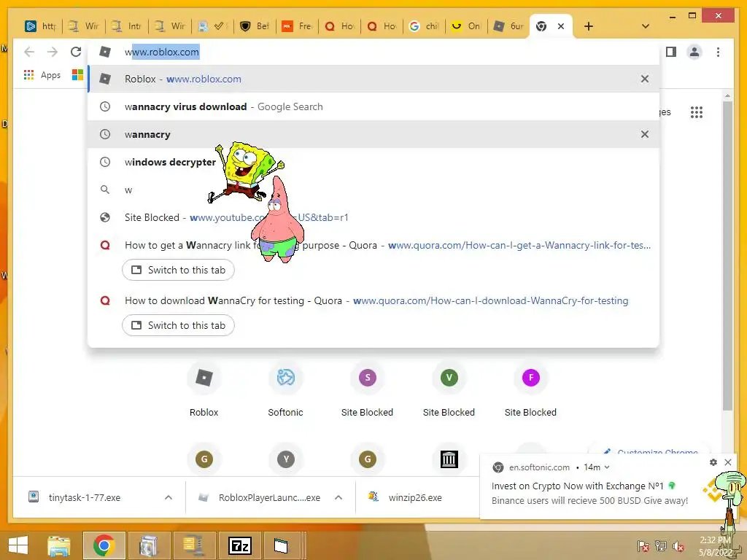Choose the windows decrypter suggestion
The width and height of the screenshot is (747, 560).
coord(374,162)
